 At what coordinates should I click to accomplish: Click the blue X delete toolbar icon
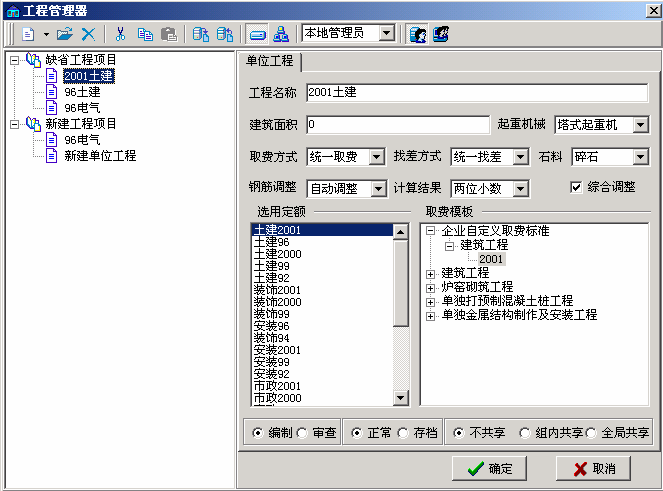point(88,34)
